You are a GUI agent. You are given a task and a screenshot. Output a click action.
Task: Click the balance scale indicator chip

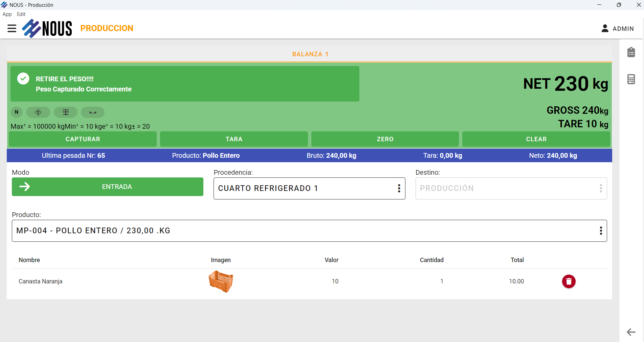point(66,112)
